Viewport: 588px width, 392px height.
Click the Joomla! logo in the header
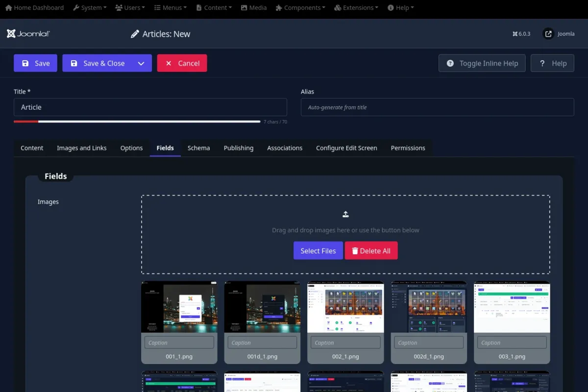28,34
